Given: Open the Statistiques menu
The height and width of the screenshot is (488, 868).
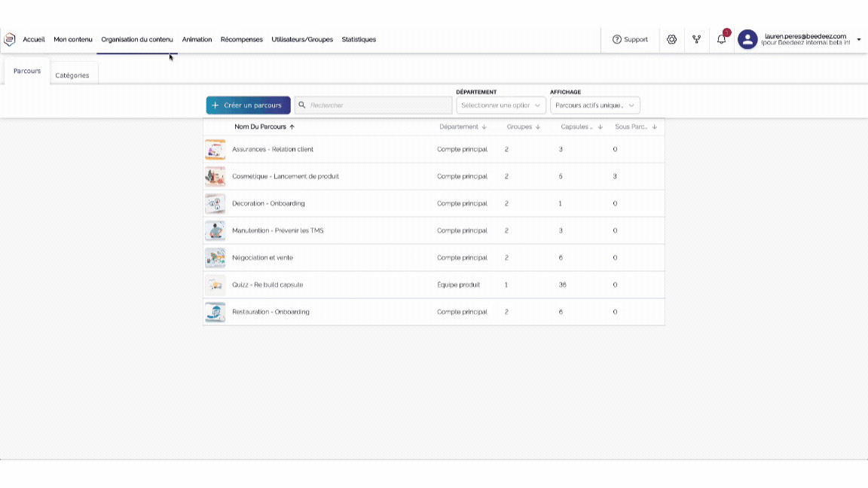Looking at the screenshot, I should (359, 39).
